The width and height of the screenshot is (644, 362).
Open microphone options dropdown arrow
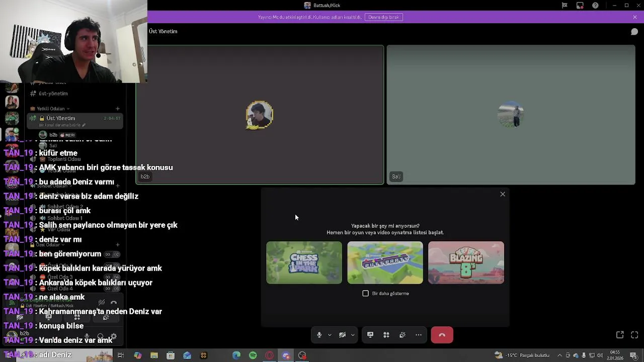(x=330, y=335)
